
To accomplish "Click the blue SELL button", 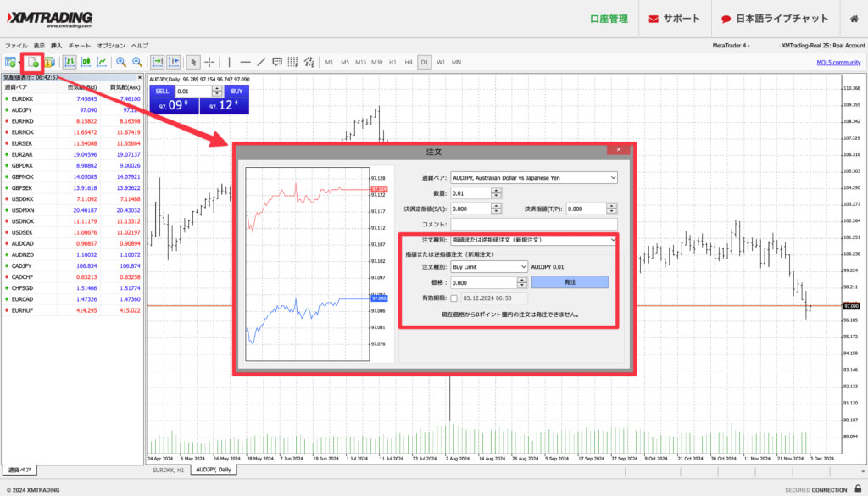I will (163, 91).
